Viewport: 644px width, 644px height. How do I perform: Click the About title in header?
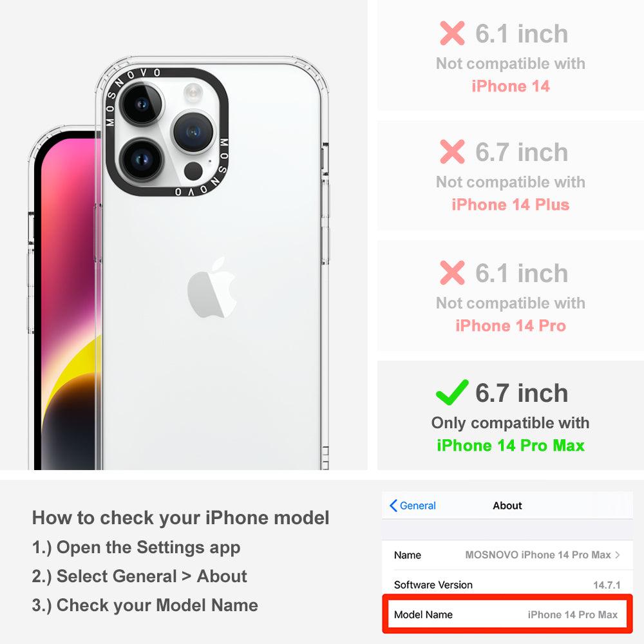(507, 506)
